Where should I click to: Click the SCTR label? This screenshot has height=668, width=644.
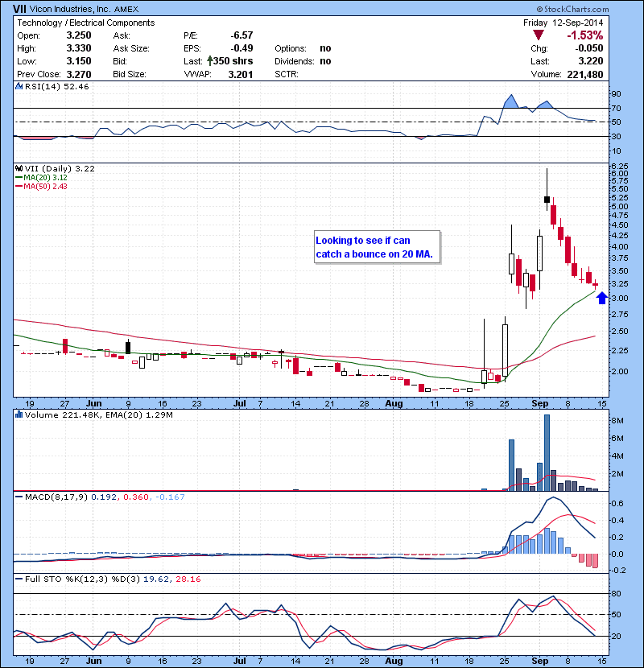(287, 75)
